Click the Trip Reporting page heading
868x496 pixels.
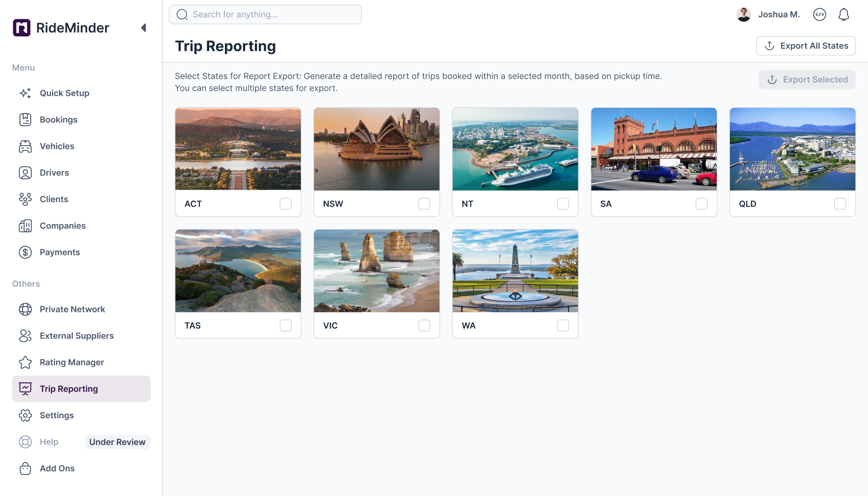[225, 46]
